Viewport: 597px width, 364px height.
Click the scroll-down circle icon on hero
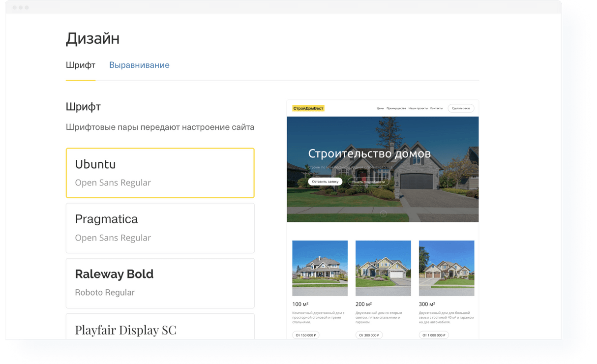(x=383, y=213)
